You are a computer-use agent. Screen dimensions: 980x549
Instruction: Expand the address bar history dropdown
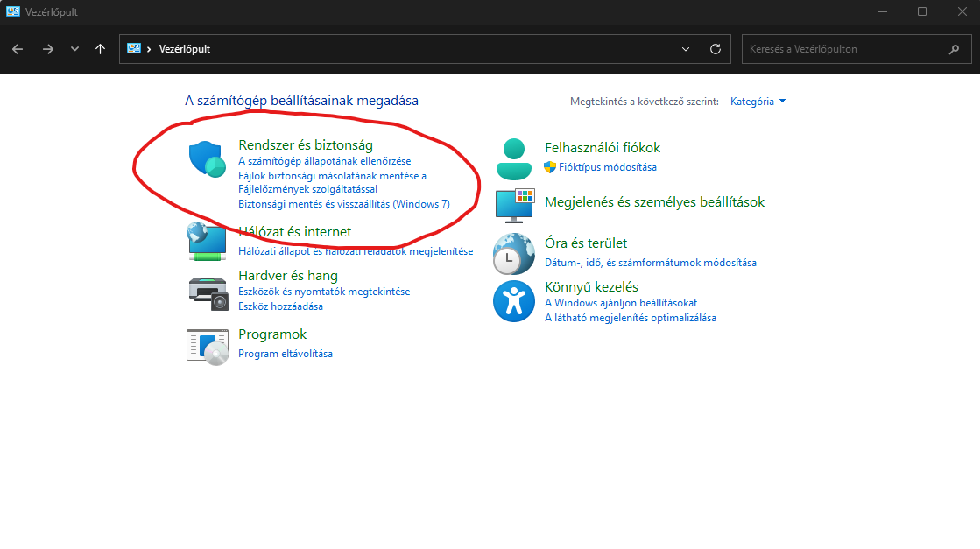coord(686,49)
